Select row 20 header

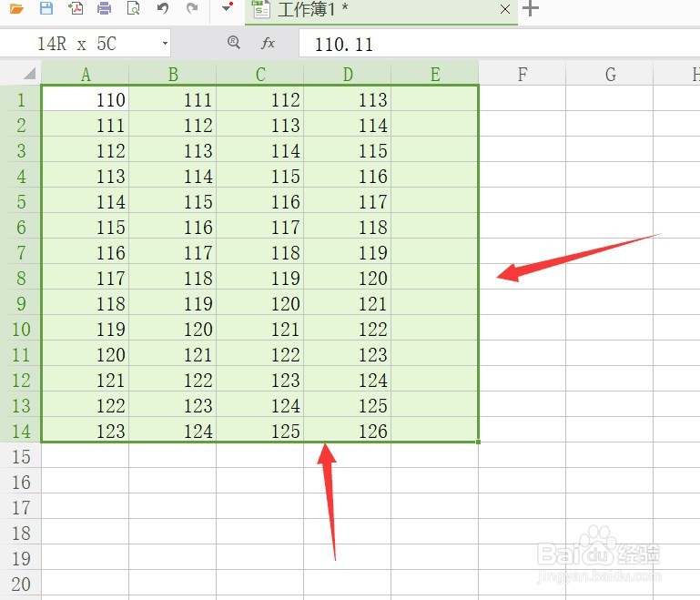pos(21,583)
